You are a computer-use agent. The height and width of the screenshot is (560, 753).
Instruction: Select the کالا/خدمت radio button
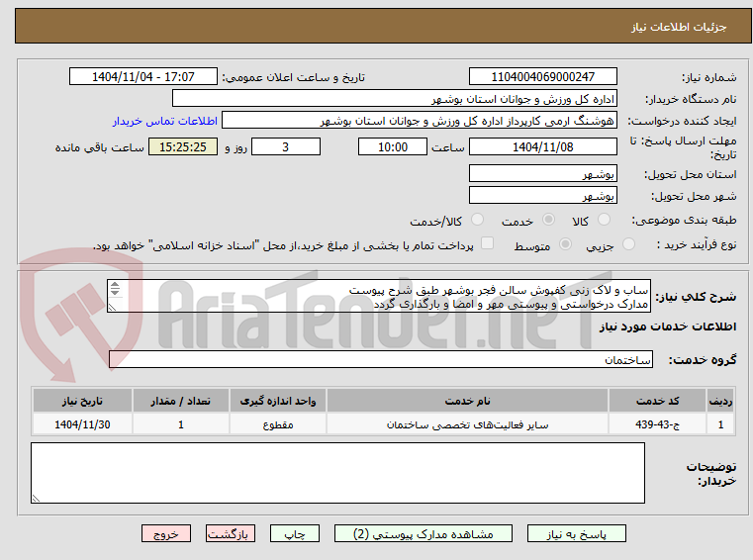(x=477, y=220)
